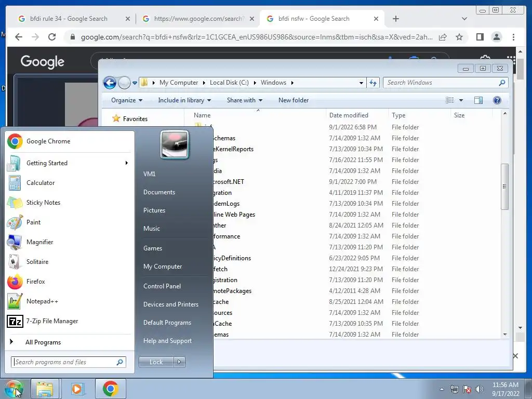Open Include in library dropdown

coord(184,100)
